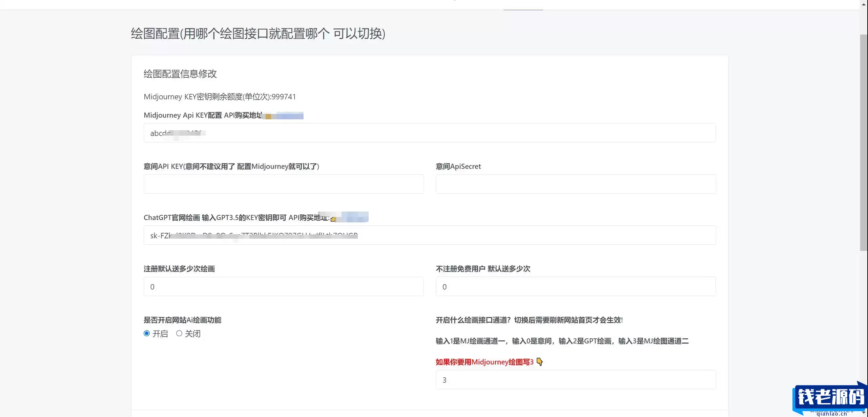Click the vertical page scrollbar thumb
Image resolution: width=868 pixels, height=417 pixels.
pos(864,142)
